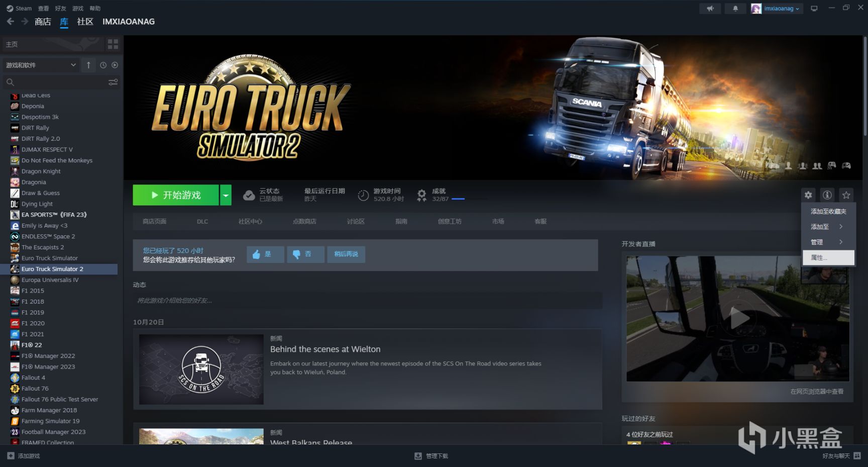The height and width of the screenshot is (467, 868).
Task: Click 在网页浏览器中查看 link
Action: [817, 392]
